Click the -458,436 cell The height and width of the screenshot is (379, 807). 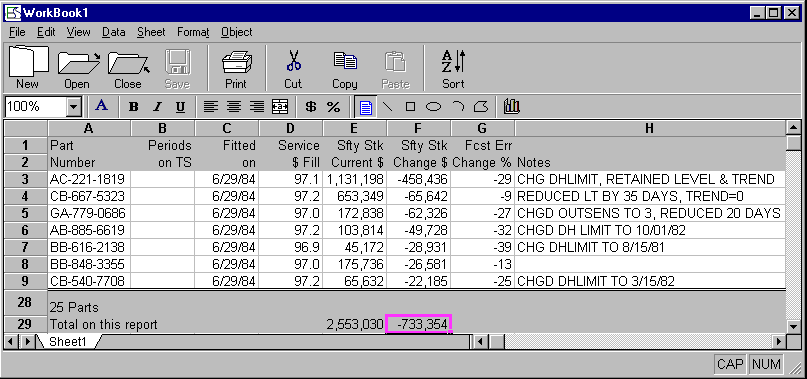click(418, 179)
